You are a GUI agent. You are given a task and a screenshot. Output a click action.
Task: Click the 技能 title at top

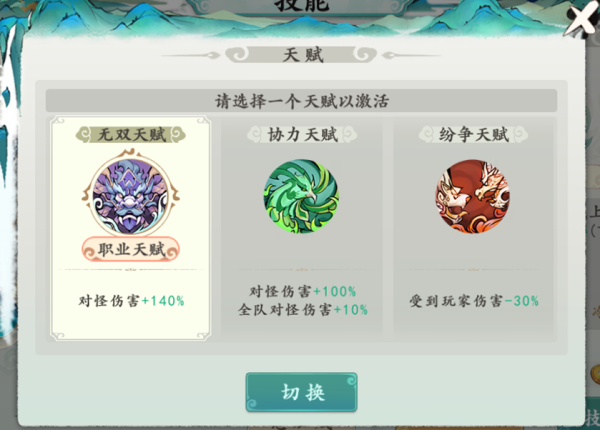(x=302, y=5)
